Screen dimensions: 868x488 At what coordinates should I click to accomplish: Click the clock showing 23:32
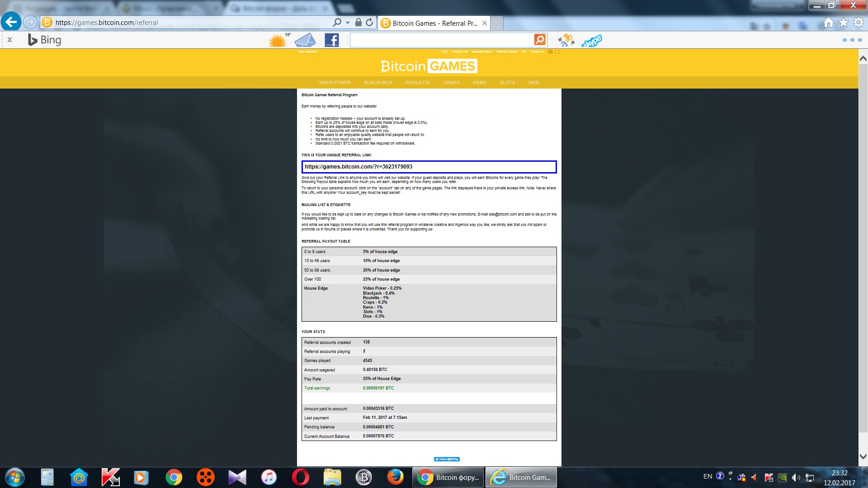click(x=840, y=473)
